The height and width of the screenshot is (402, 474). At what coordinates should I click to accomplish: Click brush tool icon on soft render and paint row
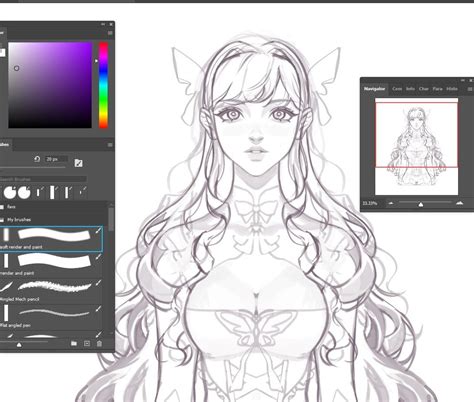(x=98, y=230)
